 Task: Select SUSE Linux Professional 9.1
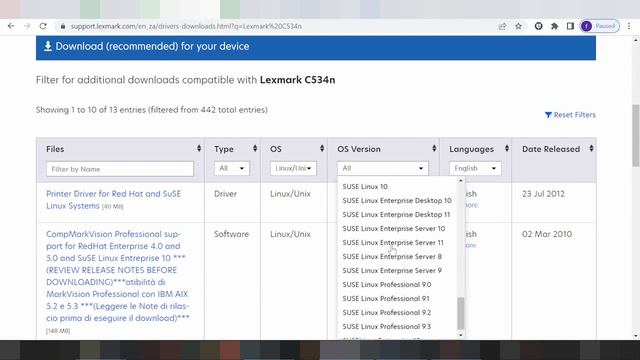pyautogui.click(x=397, y=298)
